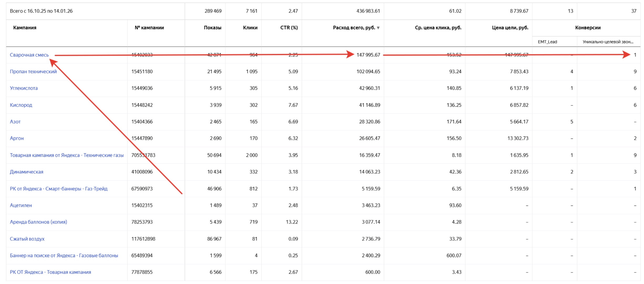Open the Динамическая campaign link

point(27,172)
